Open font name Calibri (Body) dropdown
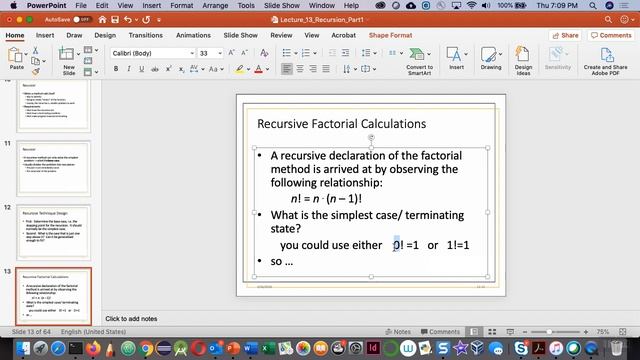Viewport: 640px width, 360px height. pos(192,53)
